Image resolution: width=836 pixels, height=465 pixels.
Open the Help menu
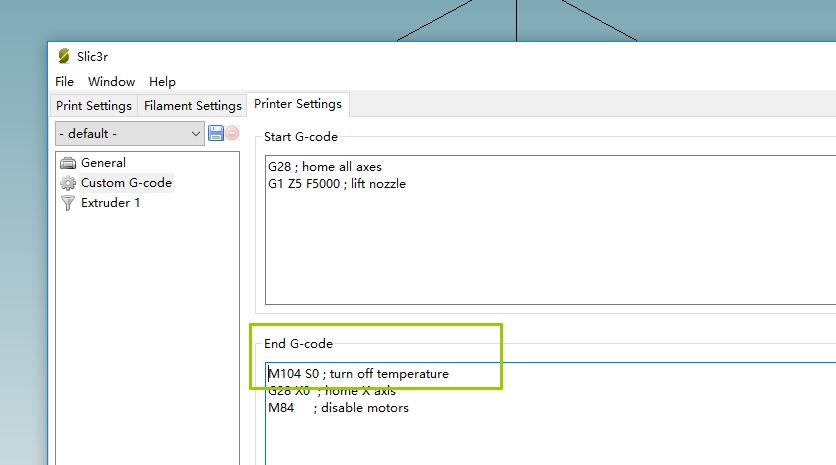click(162, 82)
